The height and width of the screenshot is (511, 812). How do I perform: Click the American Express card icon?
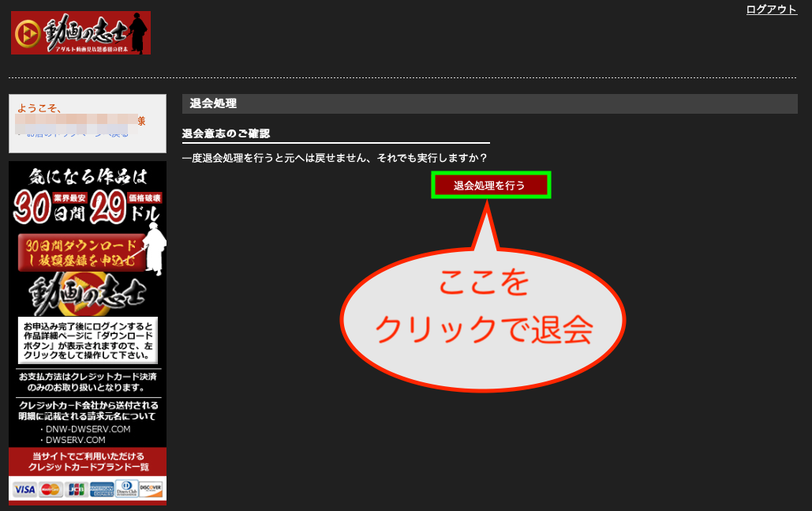point(102,490)
